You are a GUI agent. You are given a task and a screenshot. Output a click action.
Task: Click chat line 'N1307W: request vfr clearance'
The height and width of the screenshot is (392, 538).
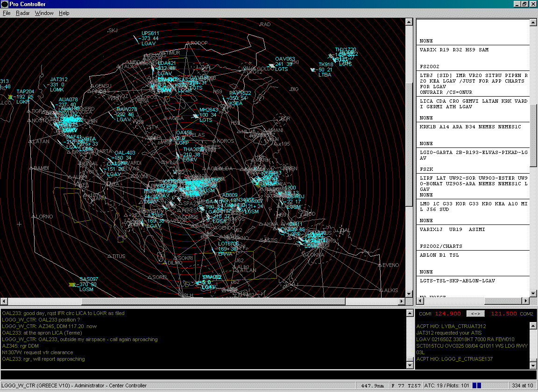click(37, 352)
